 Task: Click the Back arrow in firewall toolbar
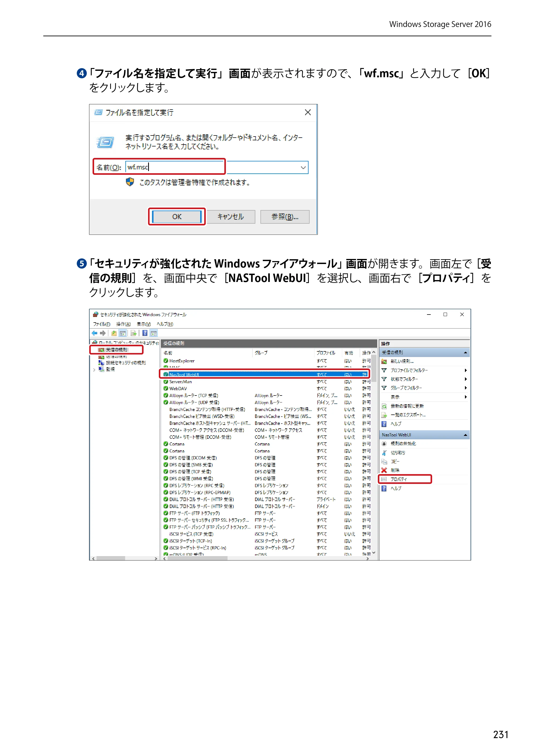(95, 333)
